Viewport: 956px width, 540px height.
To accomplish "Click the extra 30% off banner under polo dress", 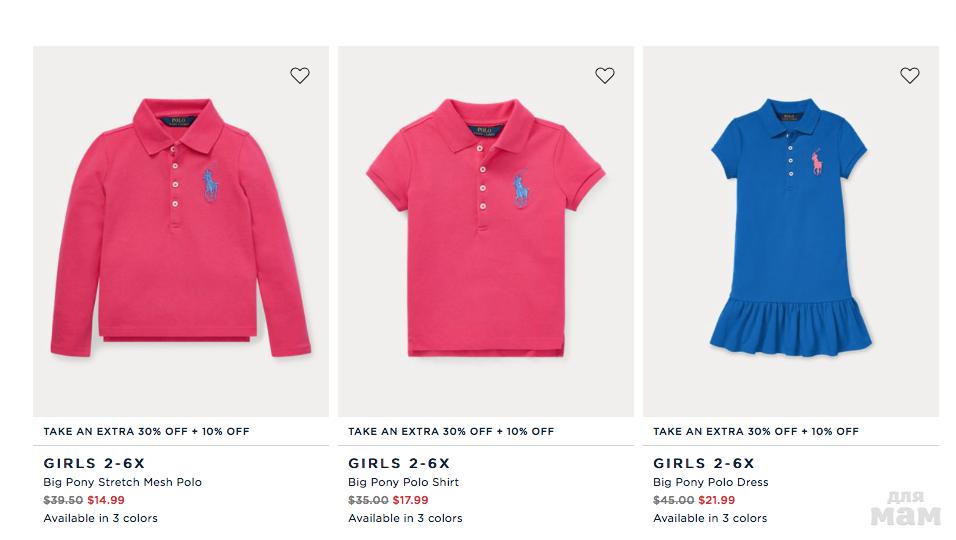I will coord(755,432).
